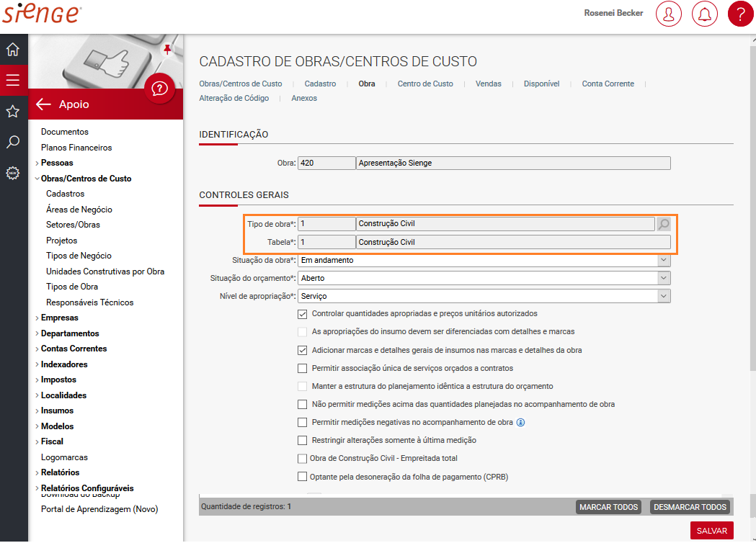The height and width of the screenshot is (543, 756).
Task: Expand Contas Correntes tree node
Action: pyautogui.click(x=37, y=349)
